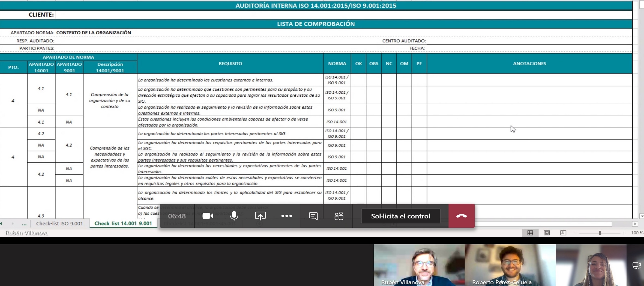This screenshot has width=644, height=286.
Task: Switch to Page Break Preview
Action: [x=563, y=233]
